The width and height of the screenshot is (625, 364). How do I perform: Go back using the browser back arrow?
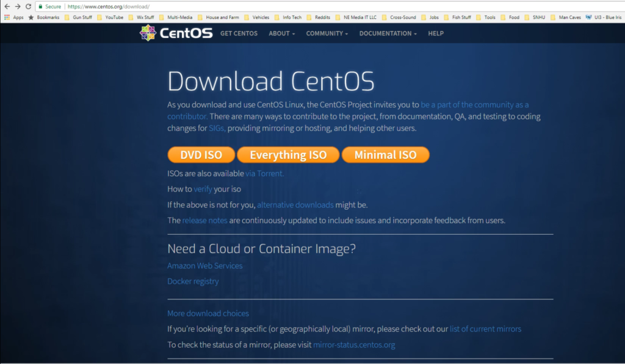tap(7, 6)
